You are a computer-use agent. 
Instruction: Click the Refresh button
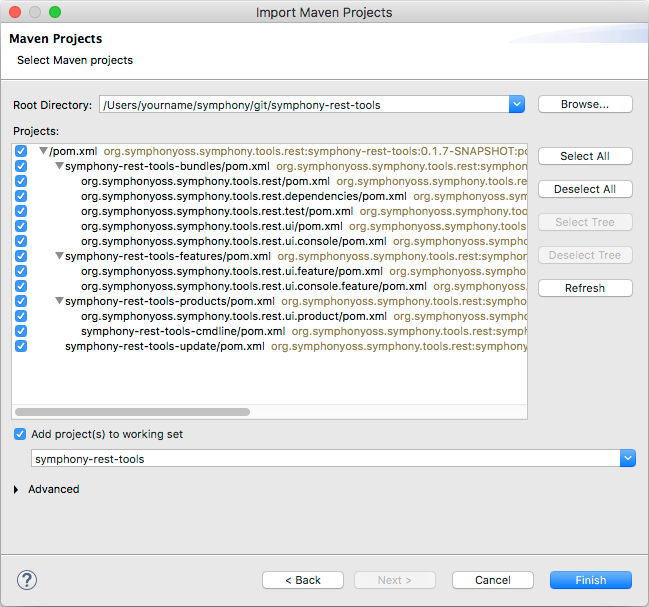585,288
